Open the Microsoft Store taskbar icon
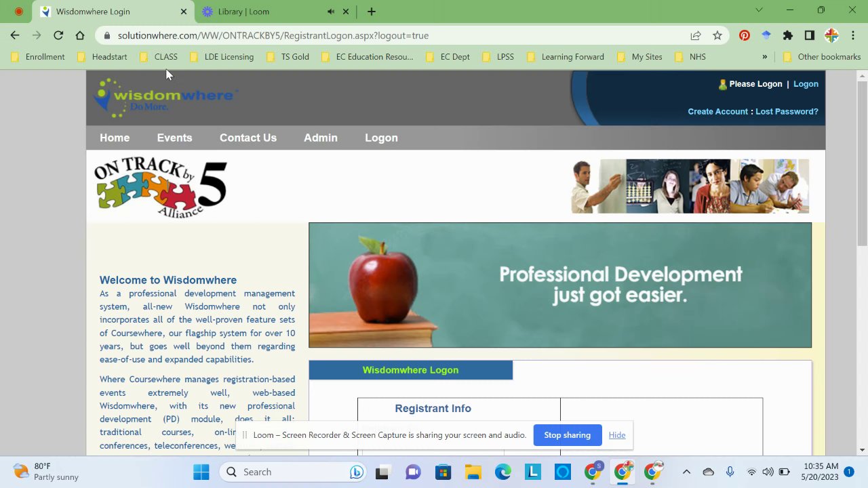Image resolution: width=868 pixels, height=488 pixels. tap(443, 472)
